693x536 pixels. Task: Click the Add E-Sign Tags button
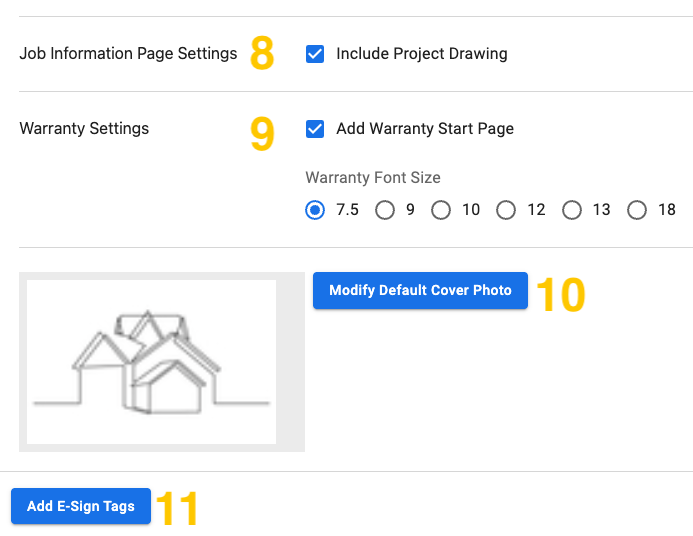tap(81, 506)
